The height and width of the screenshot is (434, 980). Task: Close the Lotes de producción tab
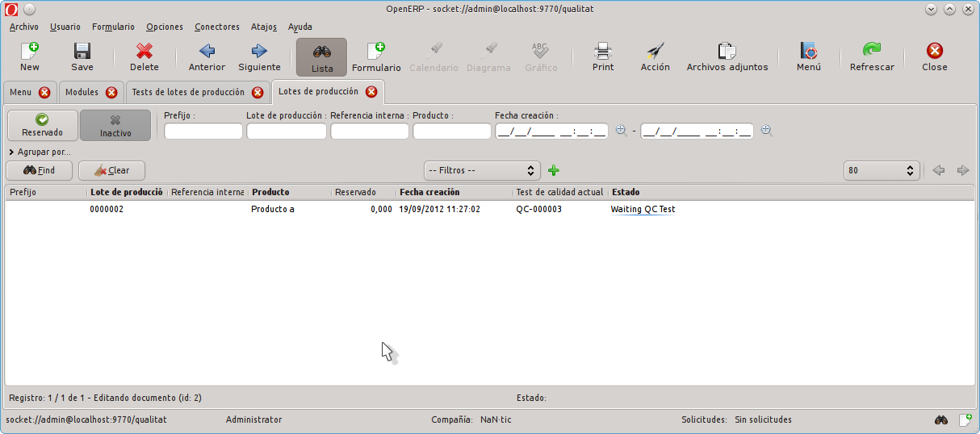point(371,91)
